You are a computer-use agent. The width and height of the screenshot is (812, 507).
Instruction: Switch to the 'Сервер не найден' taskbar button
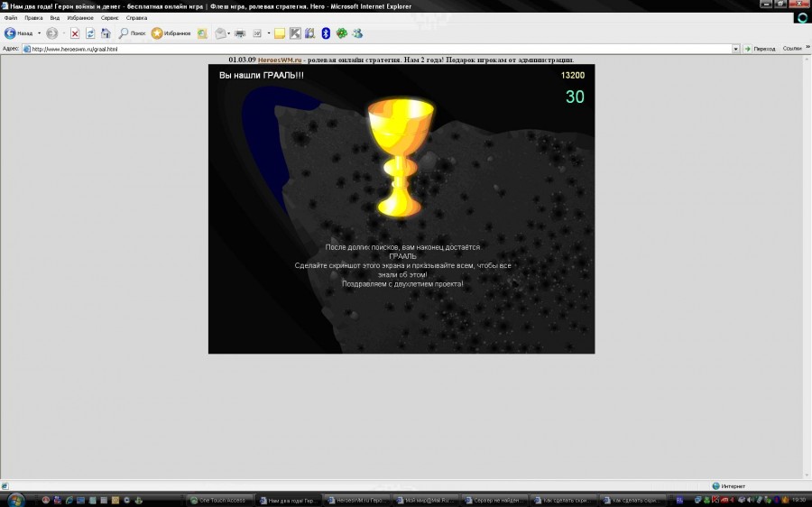click(x=494, y=501)
